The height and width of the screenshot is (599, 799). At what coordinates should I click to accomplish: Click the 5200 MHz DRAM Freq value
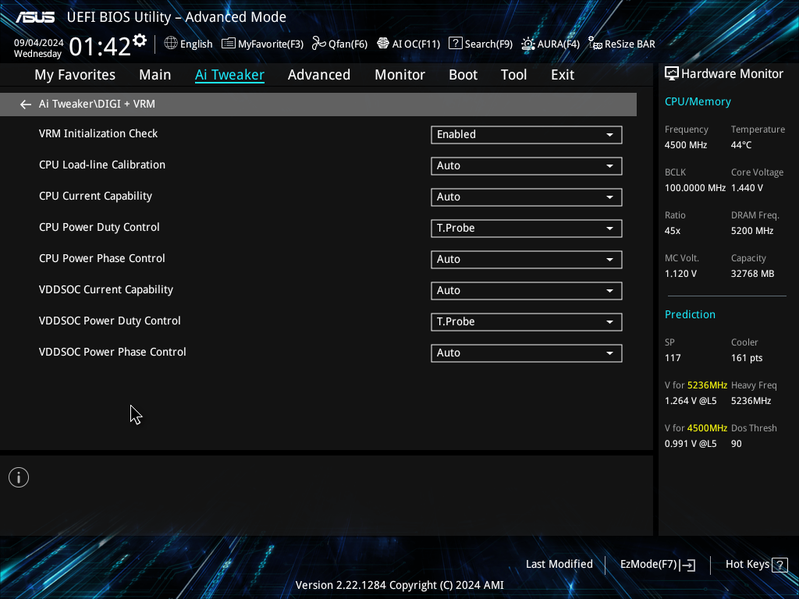pos(752,231)
